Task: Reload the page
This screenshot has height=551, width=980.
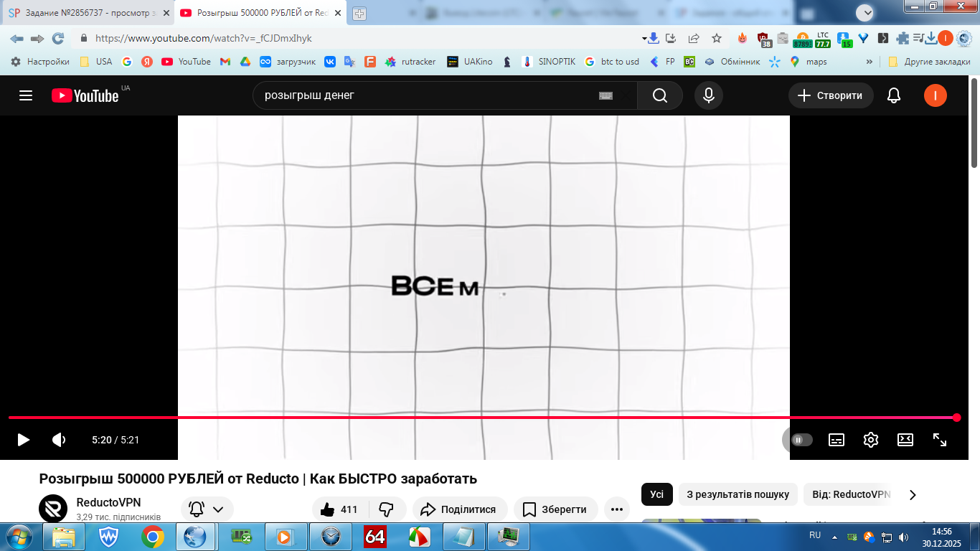Action: 58,38
